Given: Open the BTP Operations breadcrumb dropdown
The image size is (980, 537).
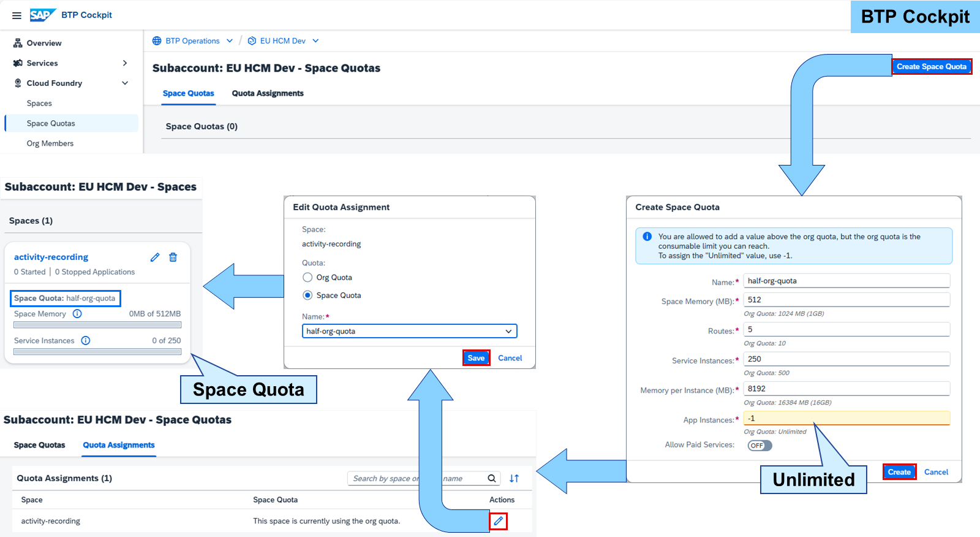Looking at the screenshot, I should (230, 41).
